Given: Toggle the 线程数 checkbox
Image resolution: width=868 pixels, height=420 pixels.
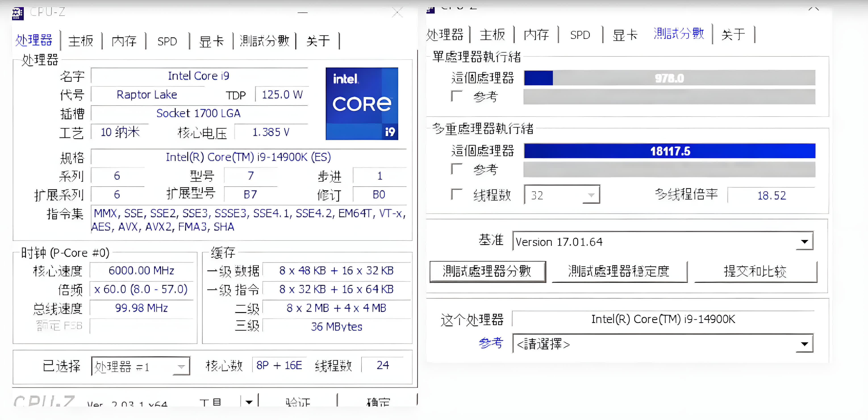Looking at the screenshot, I should coord(456,194).
